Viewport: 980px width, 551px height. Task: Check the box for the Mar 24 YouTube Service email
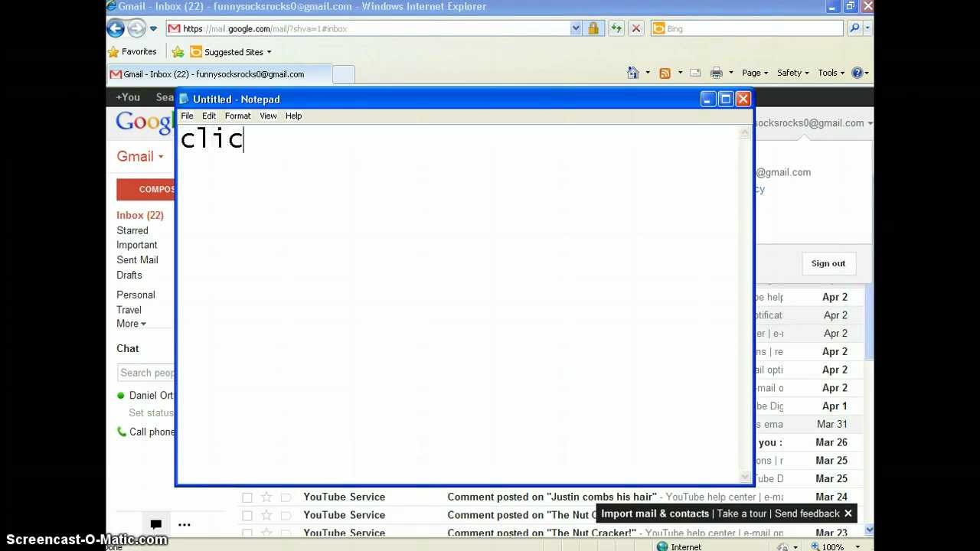(247, 497)
